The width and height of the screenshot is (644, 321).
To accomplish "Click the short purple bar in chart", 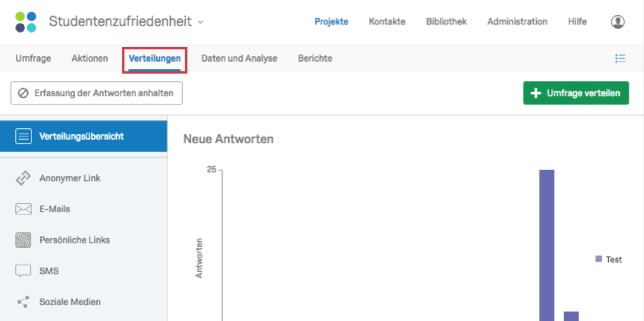I will point(571,316).
